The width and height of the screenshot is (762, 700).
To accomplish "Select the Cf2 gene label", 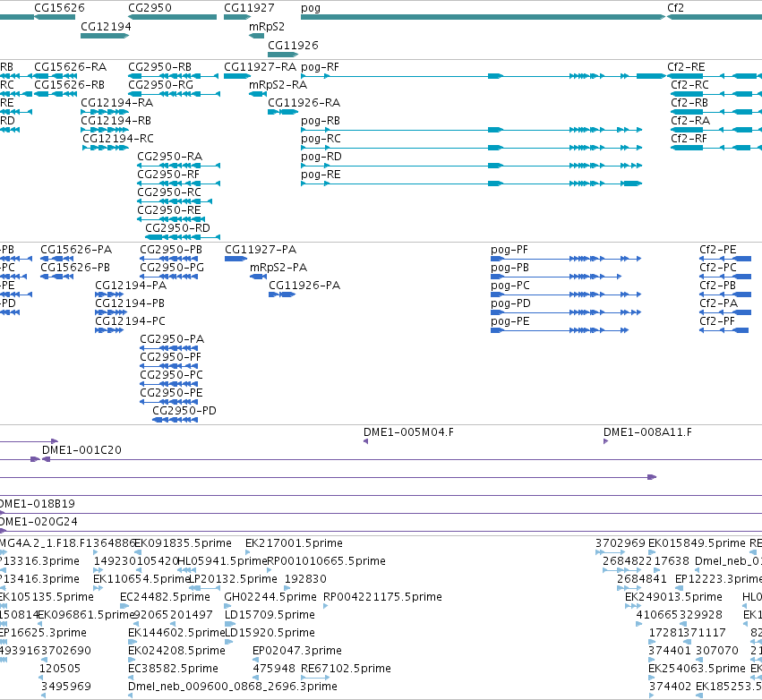I will pyautogui.click(x=675, y=8).
